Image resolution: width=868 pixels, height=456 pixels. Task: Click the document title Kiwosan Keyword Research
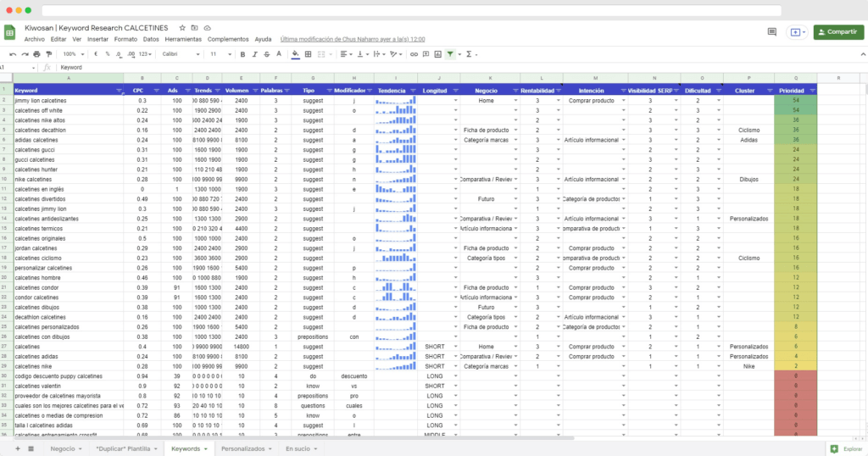pos(97,28)
